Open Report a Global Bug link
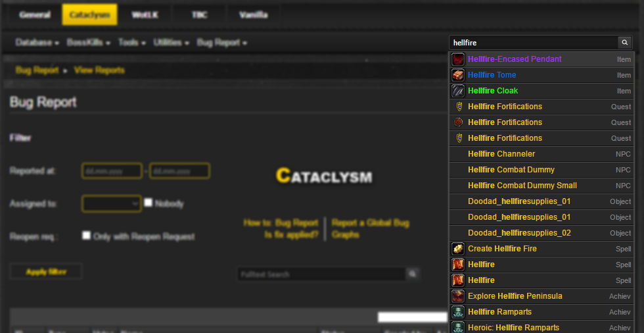This screenshot has height=333, width=644. 371,223
